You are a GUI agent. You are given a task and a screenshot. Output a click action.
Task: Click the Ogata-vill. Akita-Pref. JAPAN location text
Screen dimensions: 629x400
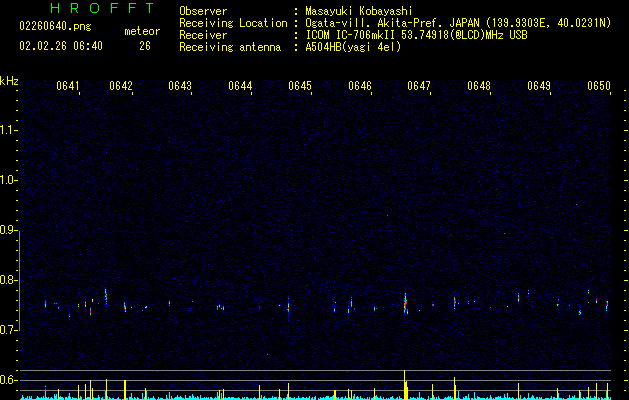[x=458, y=23]
